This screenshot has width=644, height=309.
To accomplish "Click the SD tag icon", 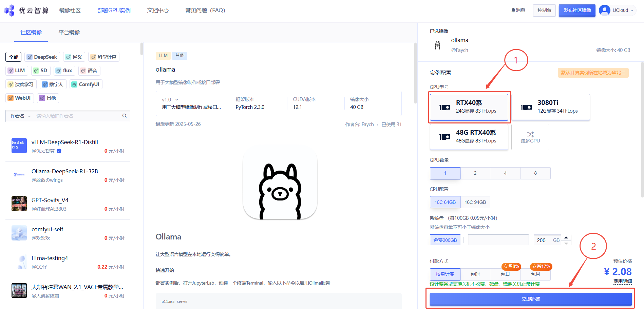I will point(36,71).
